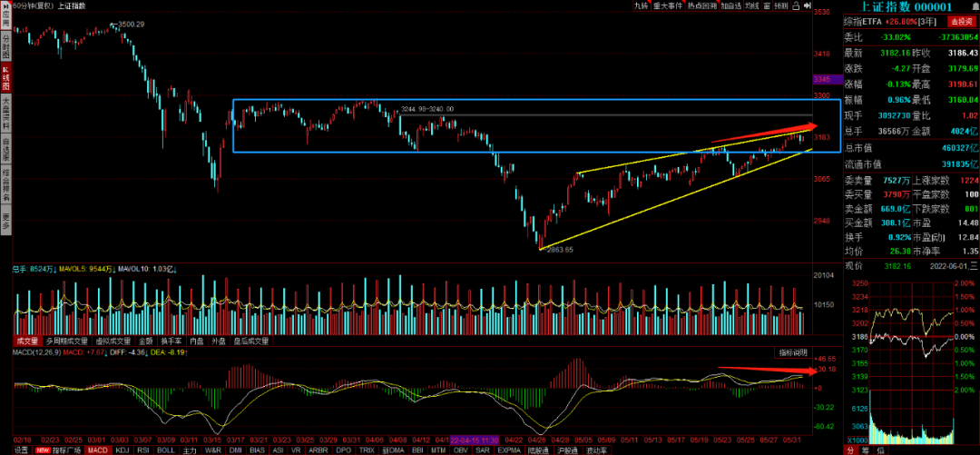
Task: Open the 九转 indicator button
Action: tap(642, 5)
